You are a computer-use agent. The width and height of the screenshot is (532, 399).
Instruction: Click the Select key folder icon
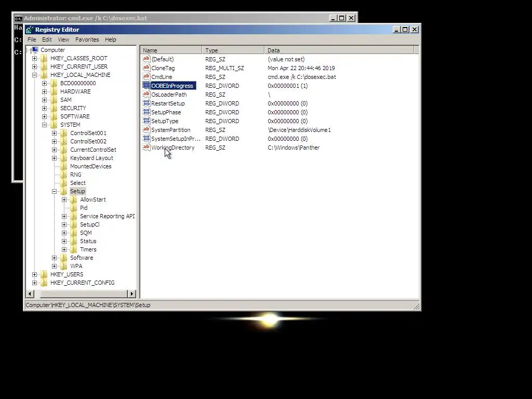coord(64,183)
